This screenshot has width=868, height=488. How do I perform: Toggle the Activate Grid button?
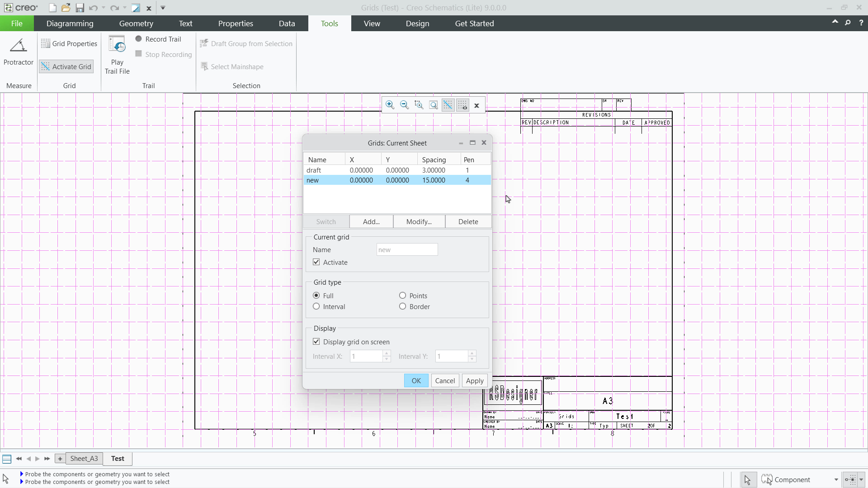pyautogui.click(x=66, y=66)
